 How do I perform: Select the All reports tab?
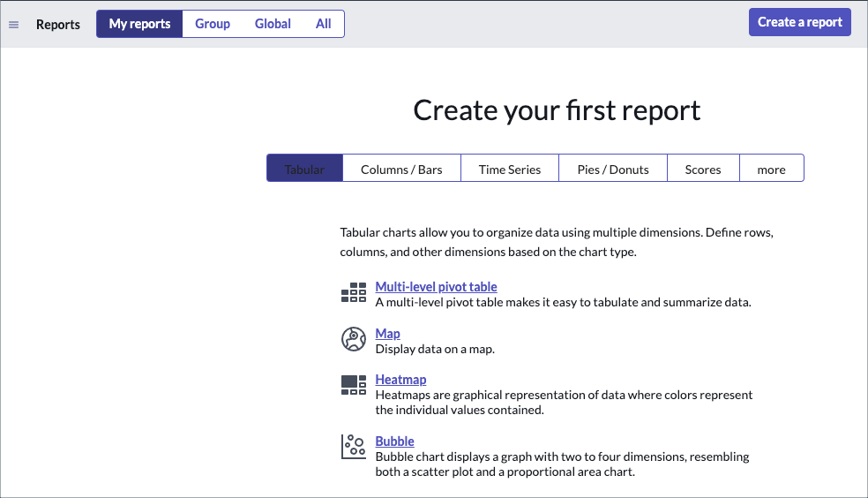pos(324,24)
